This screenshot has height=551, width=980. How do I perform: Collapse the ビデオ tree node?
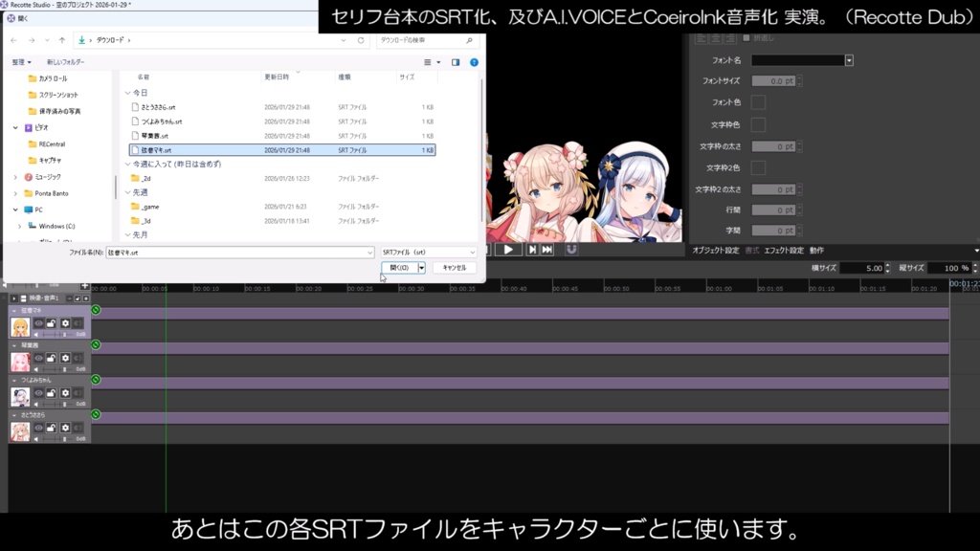click(x=15, y=127)
